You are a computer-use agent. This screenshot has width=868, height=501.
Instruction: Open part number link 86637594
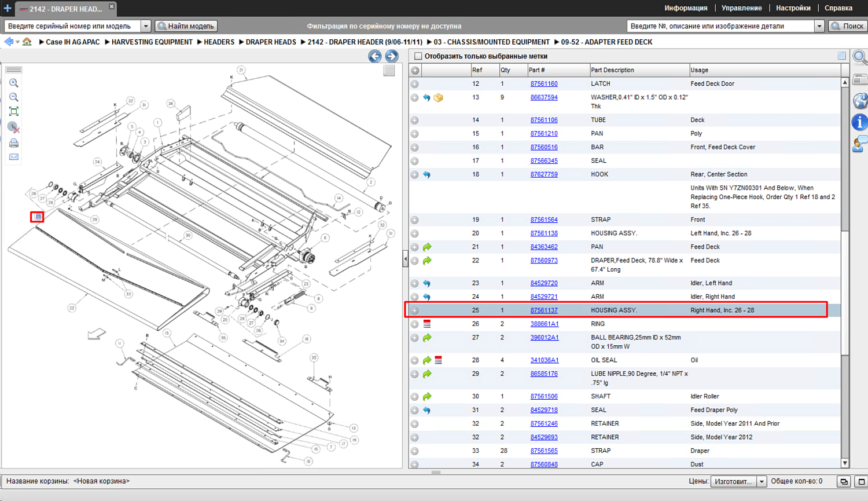tap(544, 98)
